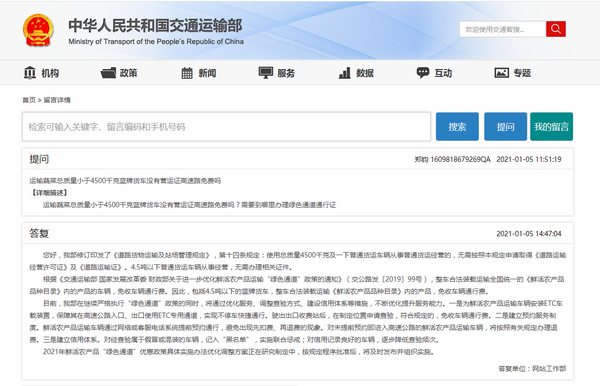Click the 服务 monitor icon
Screen dimensions: 600x386
click(x=266, y=73)
